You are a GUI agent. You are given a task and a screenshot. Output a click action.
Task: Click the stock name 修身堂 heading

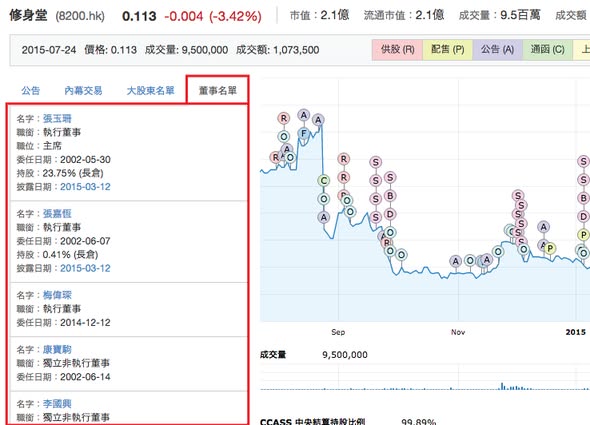click(x=28, y=15)
